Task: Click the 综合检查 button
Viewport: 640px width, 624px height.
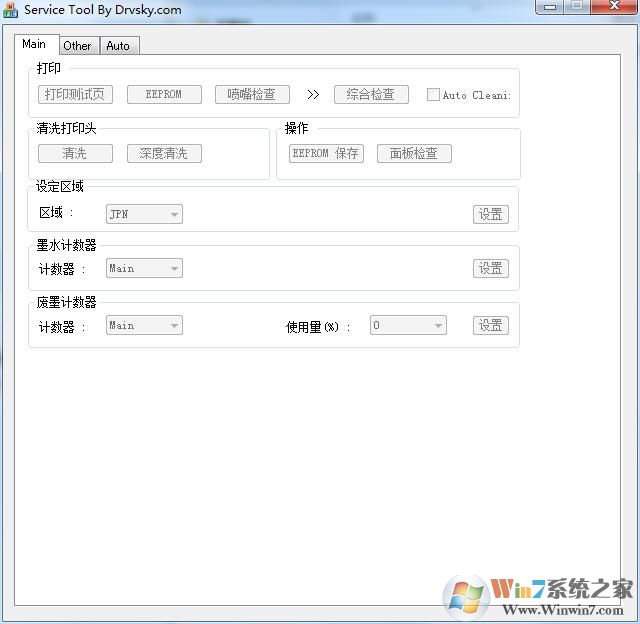Action: coord(371,95)
